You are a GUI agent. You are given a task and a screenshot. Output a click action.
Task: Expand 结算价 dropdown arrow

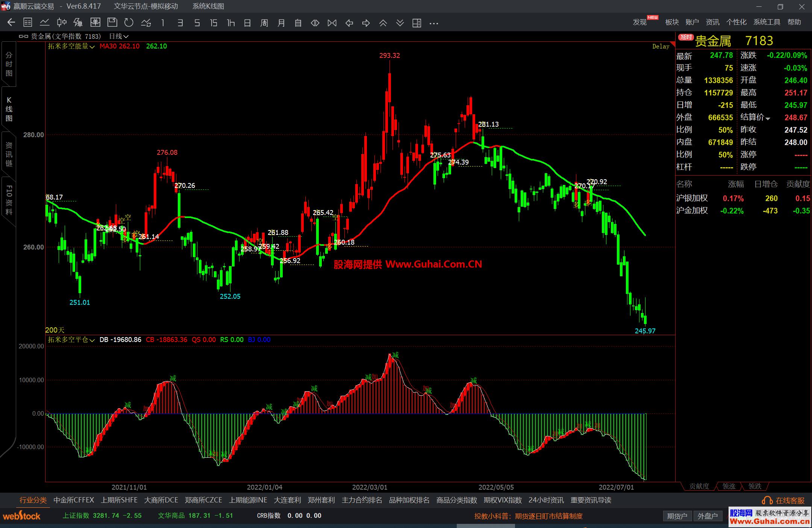[x=768, y=118]
